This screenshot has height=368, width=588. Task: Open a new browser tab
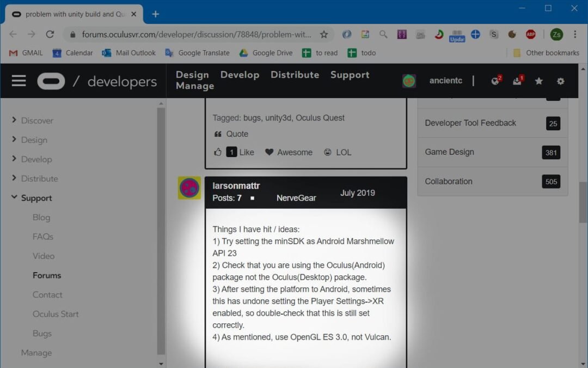[x=156, y=14]
